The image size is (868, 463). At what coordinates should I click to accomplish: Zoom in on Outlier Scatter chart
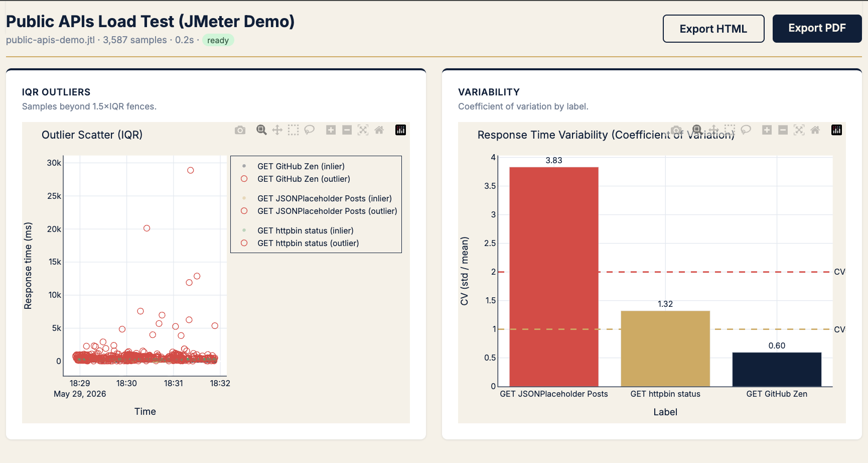pyautogui.click(x=331, y=130)
